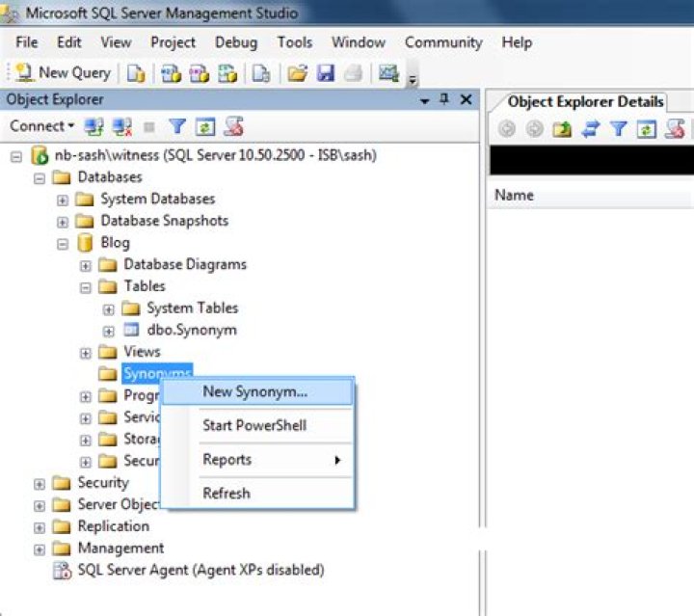Click the Synchronize icon in Details toolbar
694x616 pixels.
point(591,129)
